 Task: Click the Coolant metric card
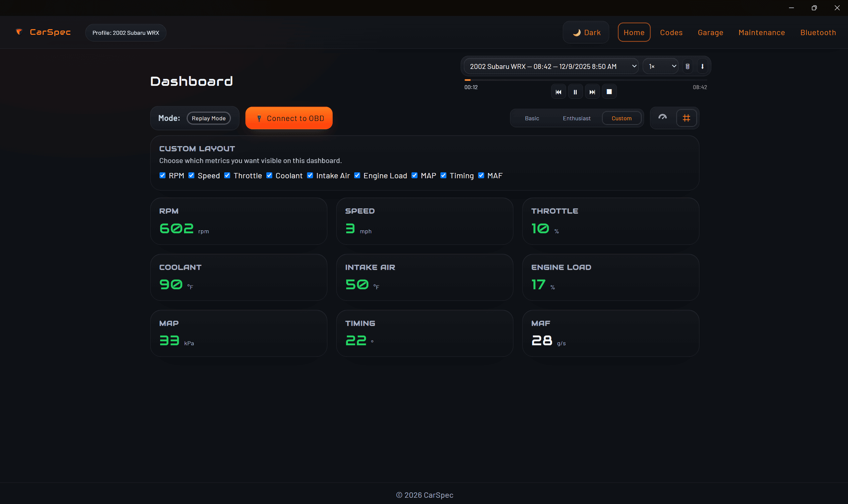238,277
